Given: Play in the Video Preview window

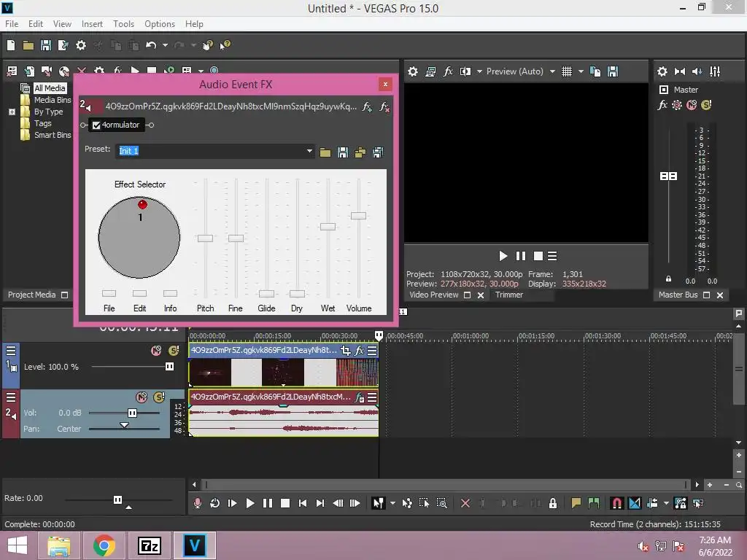Looking at the screenshot, I should click(x=503, y=256).
